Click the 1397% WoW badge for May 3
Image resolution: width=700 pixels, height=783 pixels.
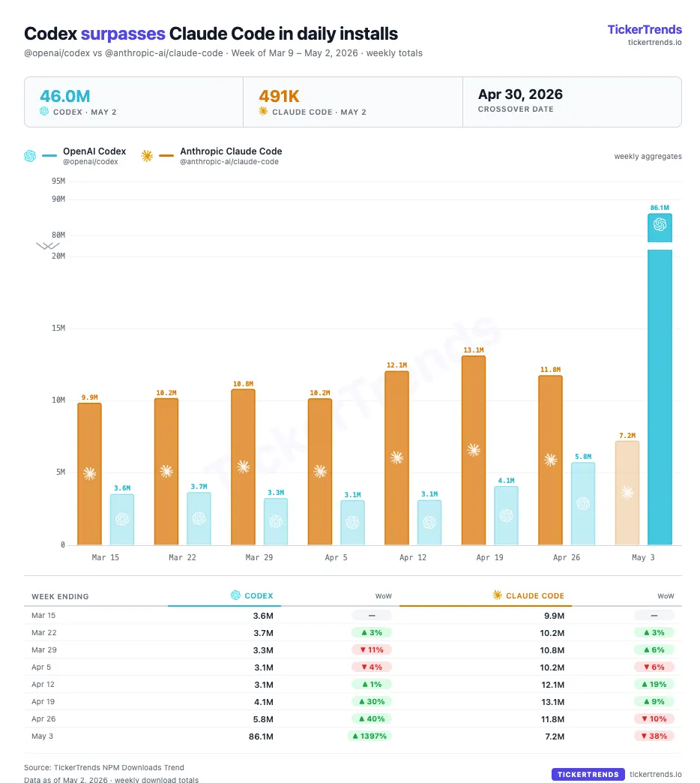[369, 736]
